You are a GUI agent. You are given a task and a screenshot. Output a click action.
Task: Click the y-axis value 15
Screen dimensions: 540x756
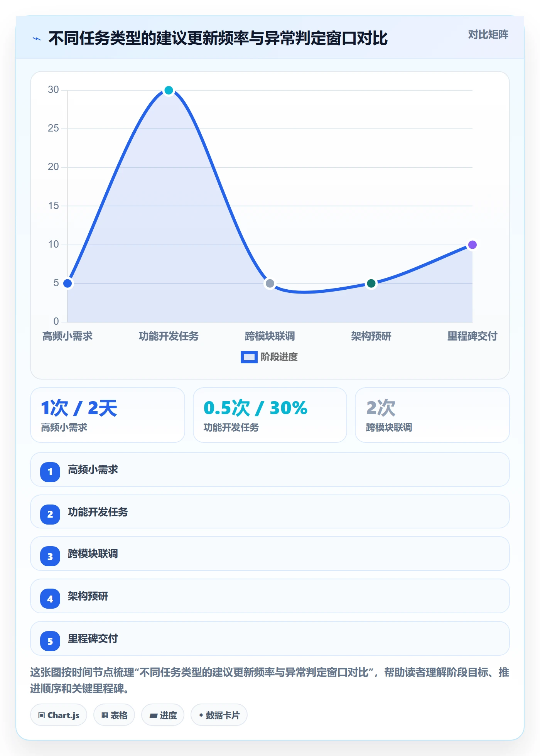pos(53,206)
